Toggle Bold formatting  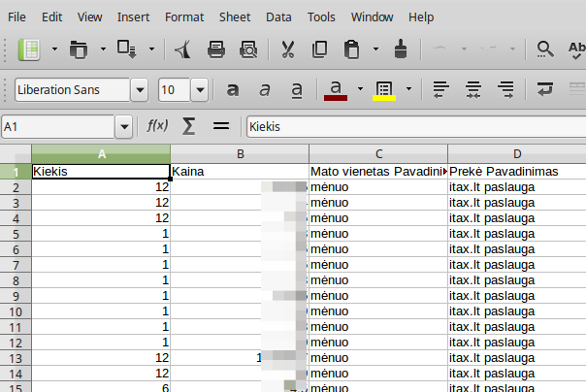point(233,90)
